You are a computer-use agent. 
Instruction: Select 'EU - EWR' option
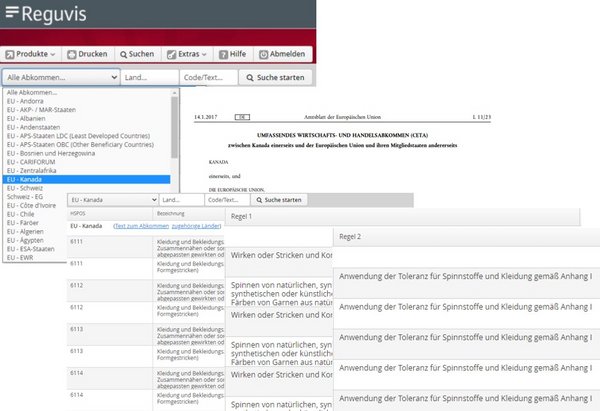20,258
